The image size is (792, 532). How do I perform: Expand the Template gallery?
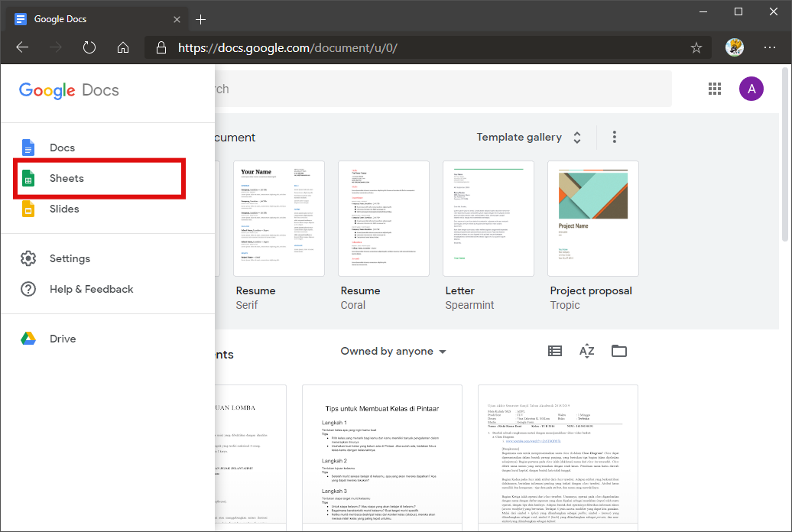[577, 137]
